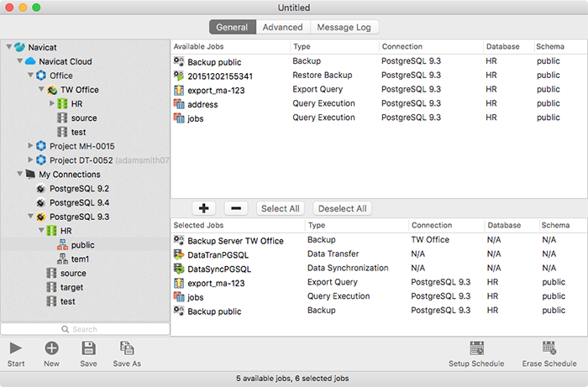Click the search magnifier icon
Image resolution: width=588 pixels, height=387 pixels.
coord(66,329)
